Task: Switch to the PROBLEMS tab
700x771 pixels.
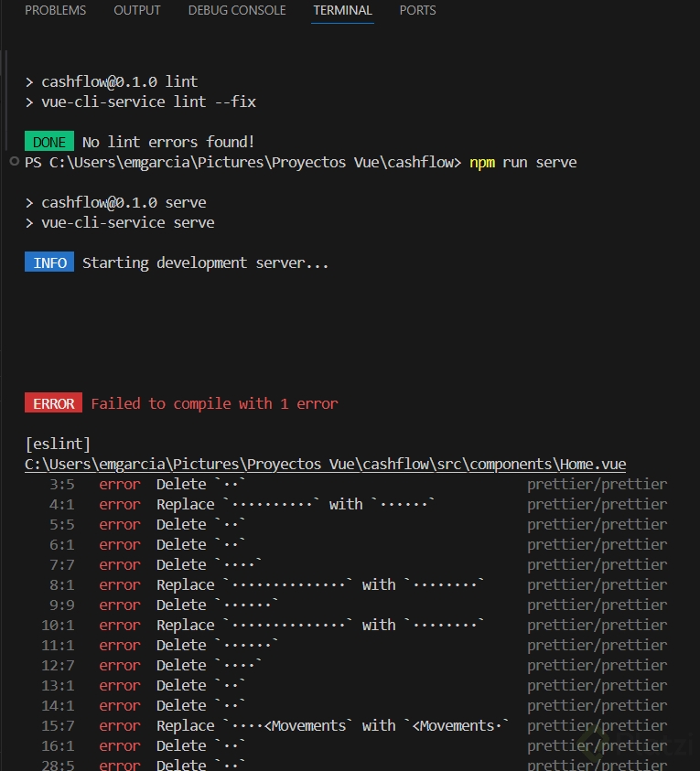Action: click(55, 11)
